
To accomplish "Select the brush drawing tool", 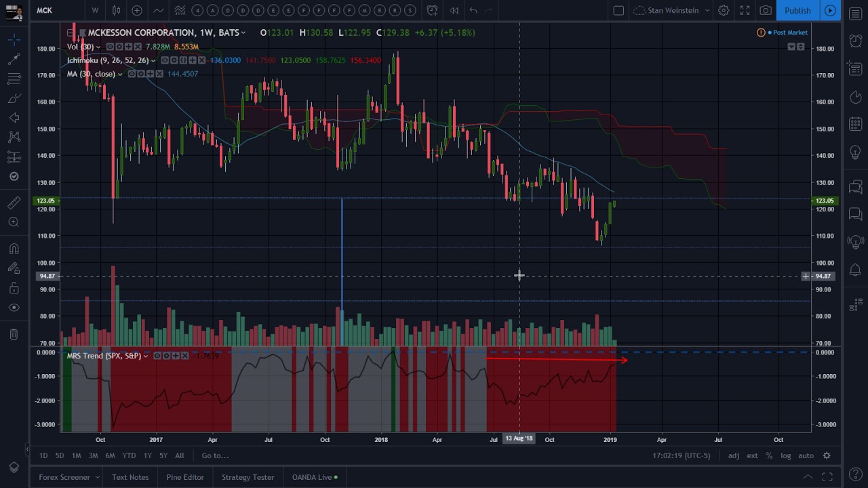I will (14, 99).
